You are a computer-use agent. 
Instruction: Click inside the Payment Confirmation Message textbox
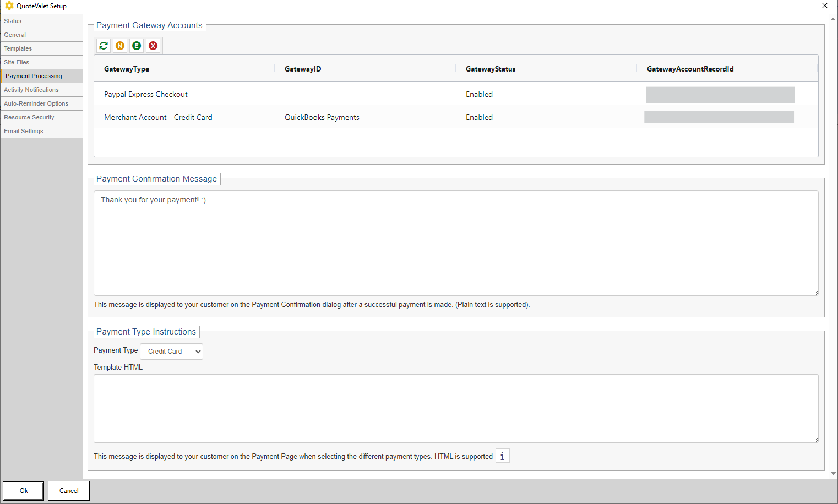point(455,243)
